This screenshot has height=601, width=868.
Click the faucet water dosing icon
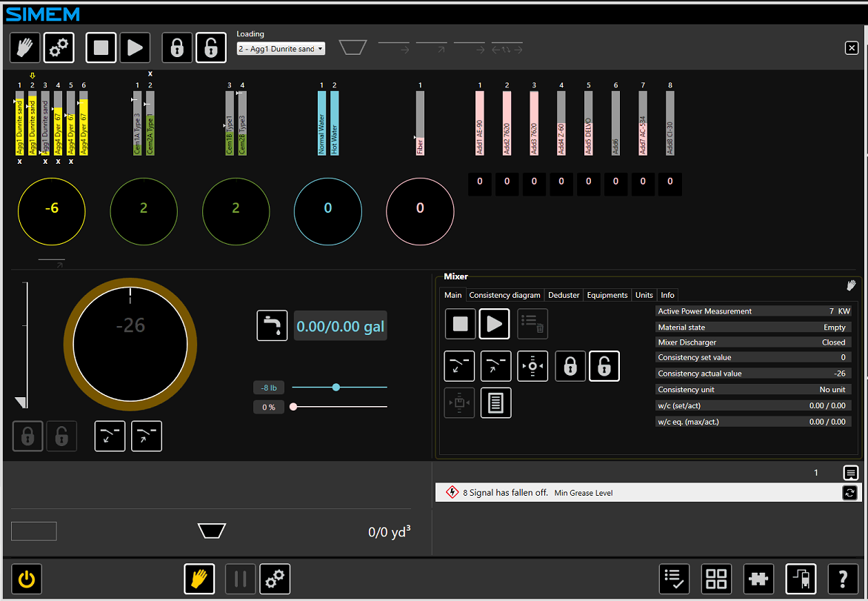pos(272,326)
